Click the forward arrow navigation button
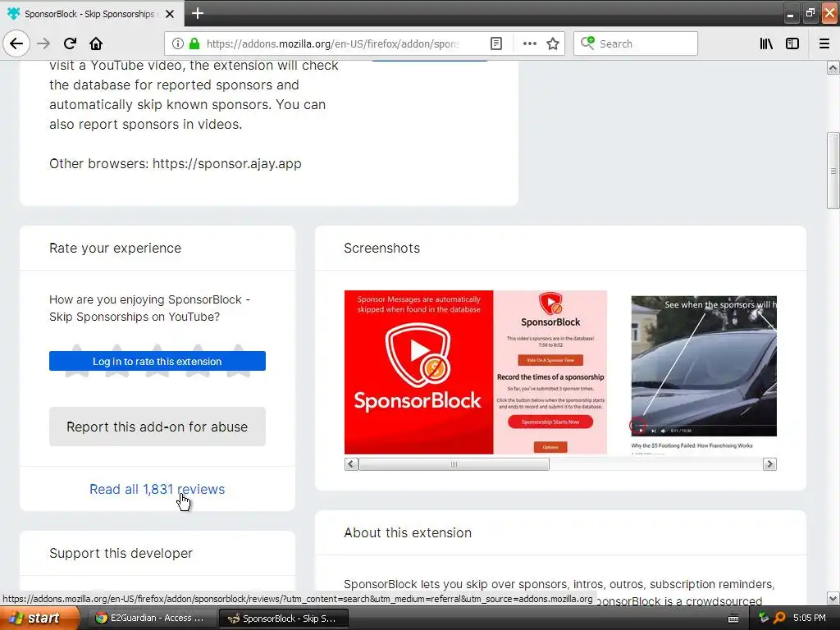This screenshot has width=840, height=630. coord(43,43)
